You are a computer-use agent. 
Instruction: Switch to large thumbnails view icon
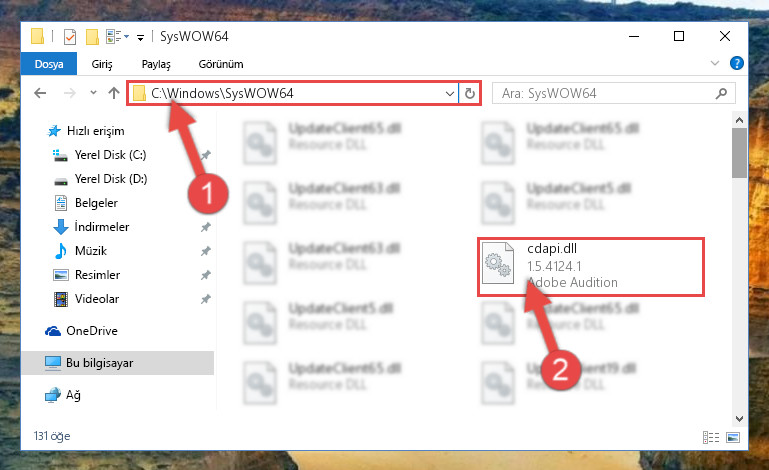coord(733,437)
